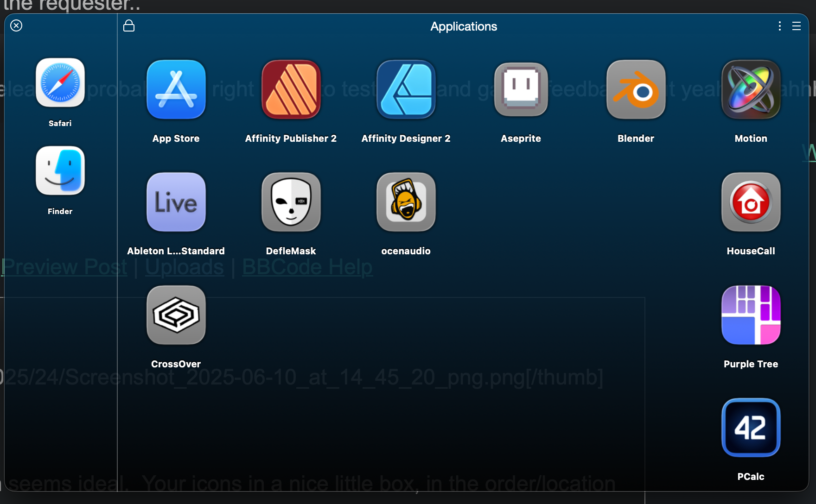Launch Affinity Designer 2 icon

click(x=406, y=89)
